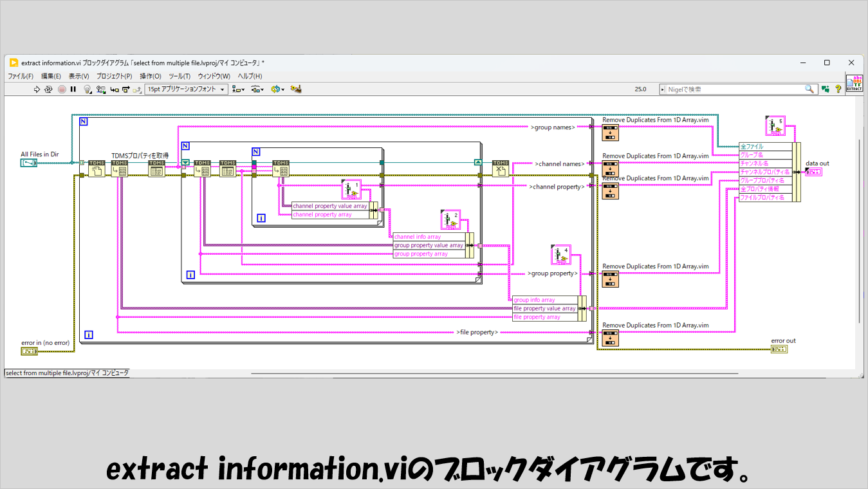
Task: Click the All Files in Dir terminal
Action: pos(29,163)
